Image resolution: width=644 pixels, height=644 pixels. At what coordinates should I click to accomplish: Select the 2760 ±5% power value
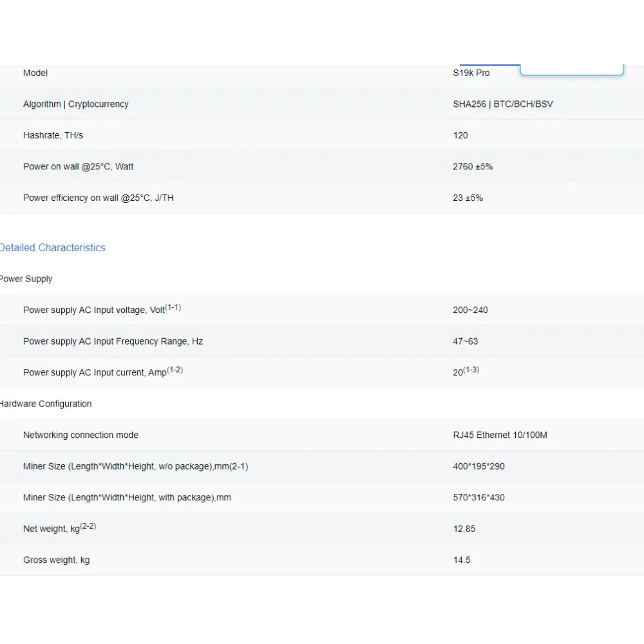(472, 166)
